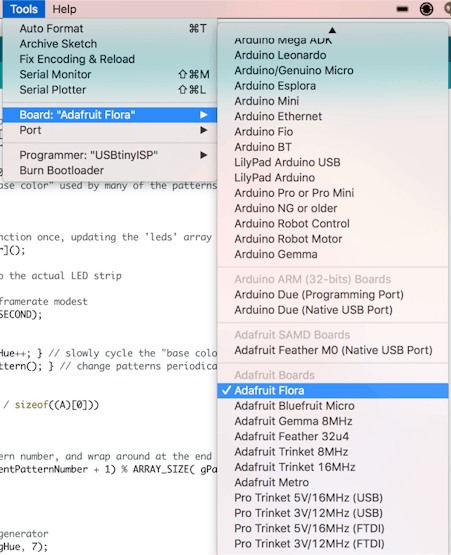Select the Adafruit Bluefruit Micro board

pyautogui.click(x=333, y=406)
